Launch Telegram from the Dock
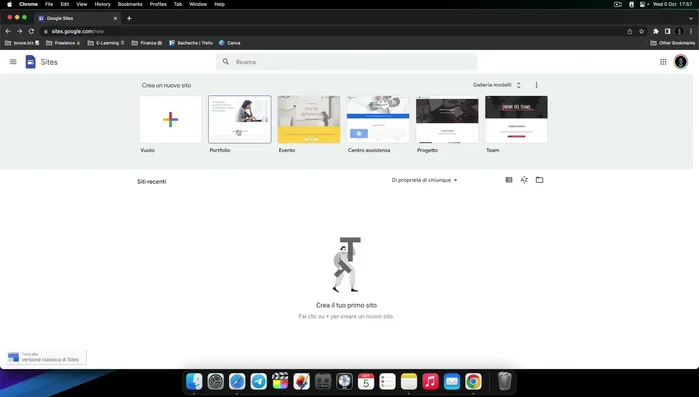This screenshot has width=699, height=397. coord(259,382)
